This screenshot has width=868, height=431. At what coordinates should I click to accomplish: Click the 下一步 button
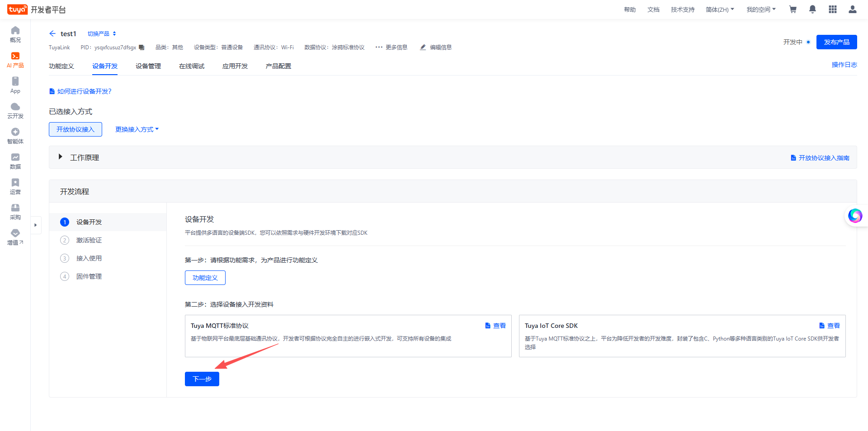[x=202, y=379]
